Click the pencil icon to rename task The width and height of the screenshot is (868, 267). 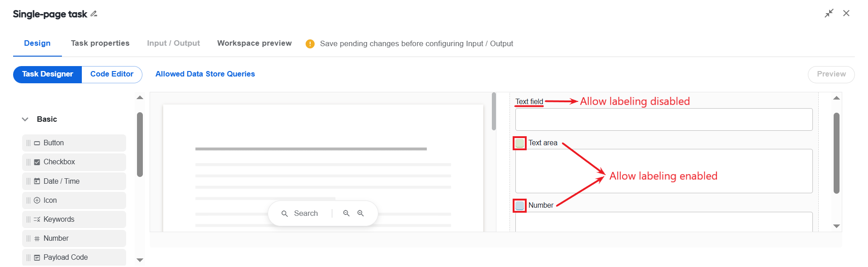coord(94,14)
